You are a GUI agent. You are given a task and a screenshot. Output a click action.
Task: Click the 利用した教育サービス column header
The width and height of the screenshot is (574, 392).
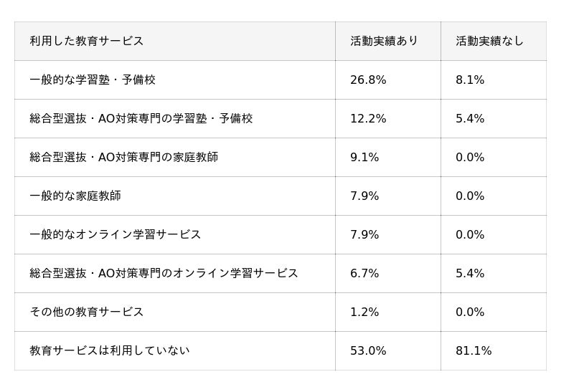(x=87, y=42)
